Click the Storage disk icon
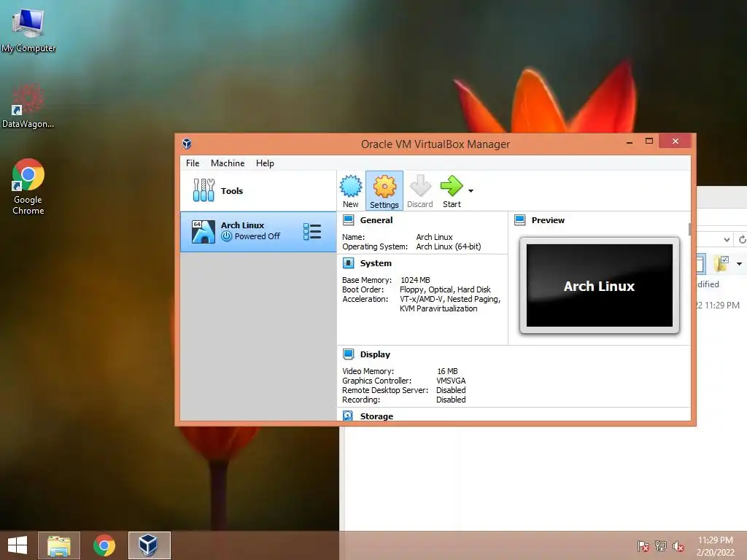This screenshot has width=747, height=560. tap(348, 416)
